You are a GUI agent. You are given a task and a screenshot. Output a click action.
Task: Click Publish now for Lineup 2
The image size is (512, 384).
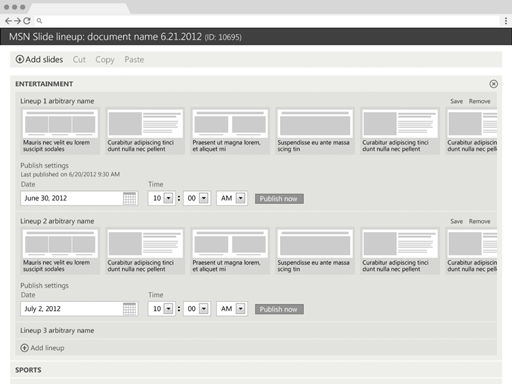(x=279, y=309)
